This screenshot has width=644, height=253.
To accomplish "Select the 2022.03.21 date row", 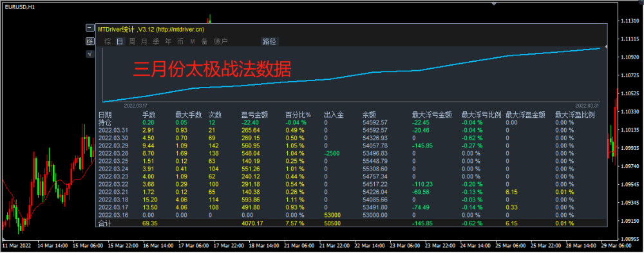I will click(113, 192).
